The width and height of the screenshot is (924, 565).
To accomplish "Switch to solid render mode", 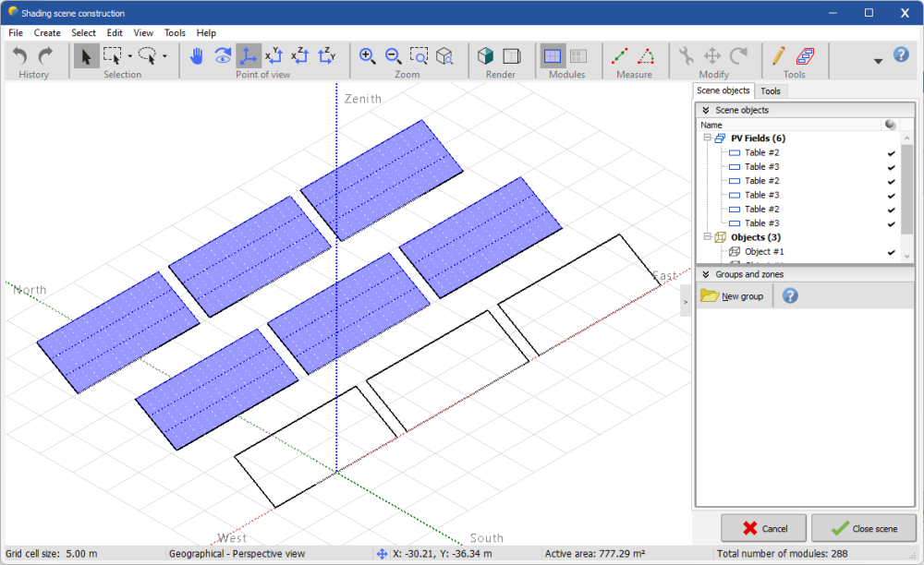I will coord(486,56).
